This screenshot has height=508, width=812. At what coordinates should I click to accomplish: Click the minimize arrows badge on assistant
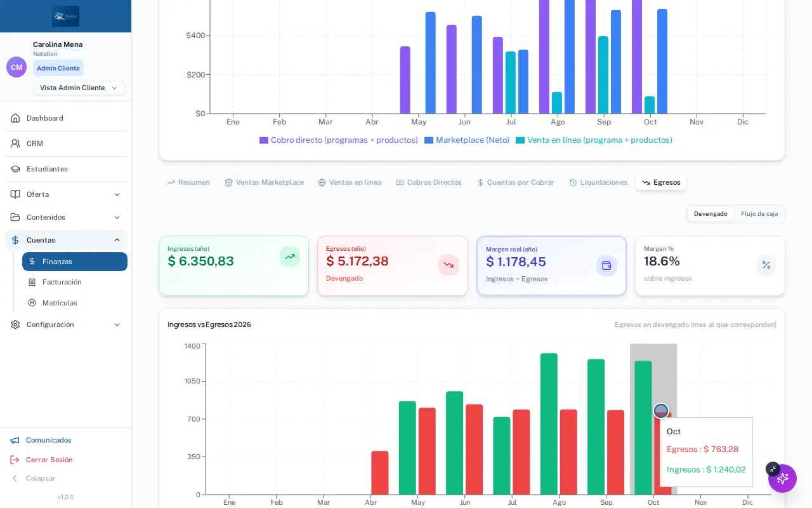click(772, 469)
